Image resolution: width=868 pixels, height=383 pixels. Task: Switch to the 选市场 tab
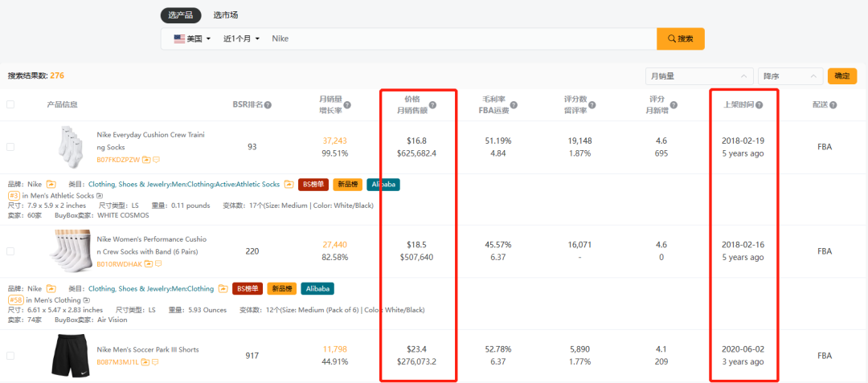point(225,14)
